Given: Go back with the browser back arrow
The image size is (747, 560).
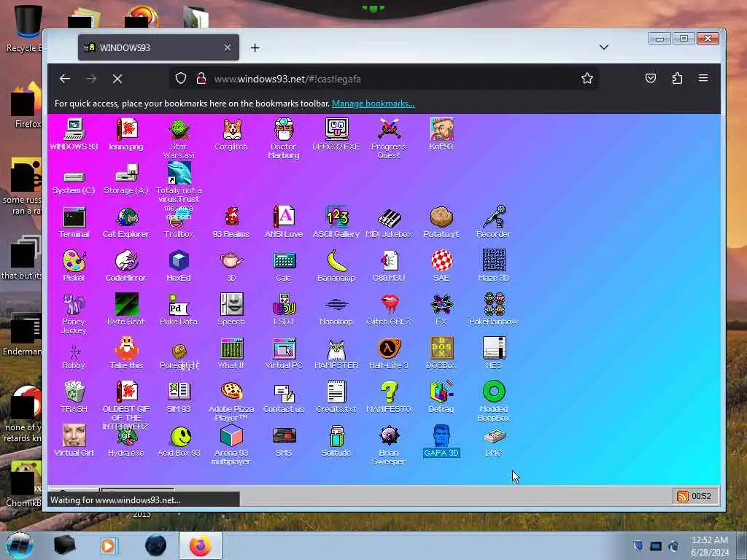Looking at the screenshot, I should pyautogui.click(x=65, y=79).
